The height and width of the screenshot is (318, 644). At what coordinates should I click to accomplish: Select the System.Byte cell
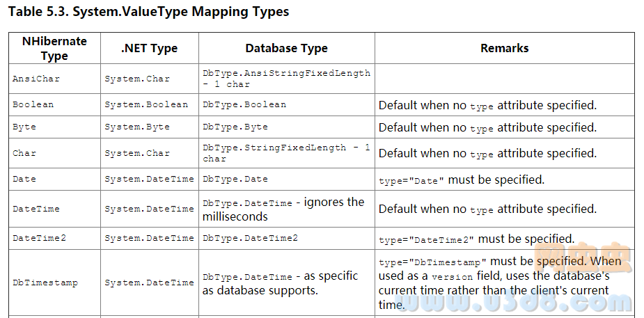click(150, 127)
